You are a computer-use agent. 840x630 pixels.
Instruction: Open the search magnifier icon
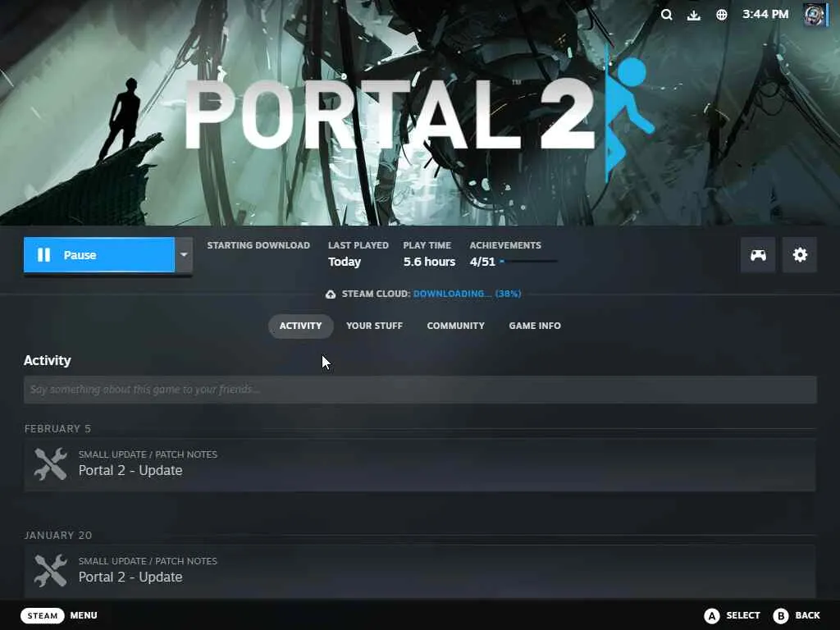(666, 15)
